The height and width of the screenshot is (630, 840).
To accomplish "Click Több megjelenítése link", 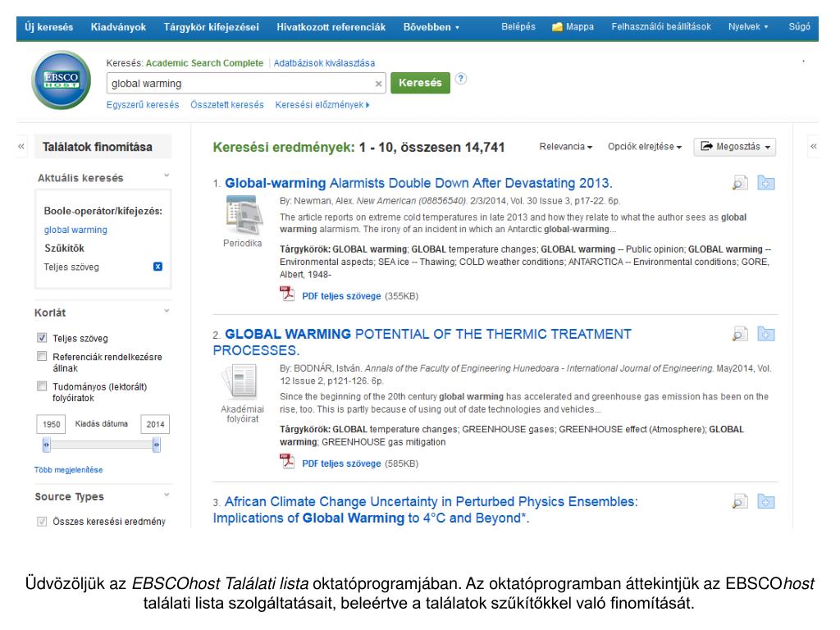I will pyautogui.click(x=69, y=470).
